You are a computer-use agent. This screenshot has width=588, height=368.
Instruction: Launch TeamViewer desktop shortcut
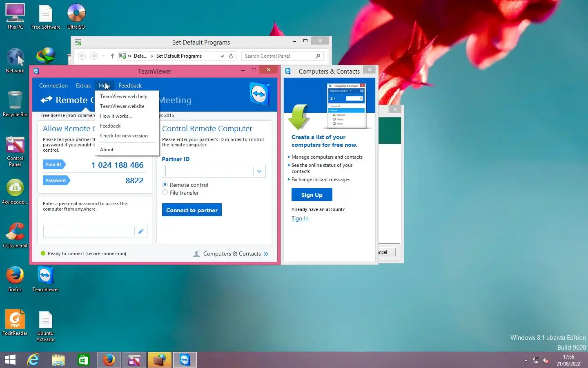[x=46, y=279]
